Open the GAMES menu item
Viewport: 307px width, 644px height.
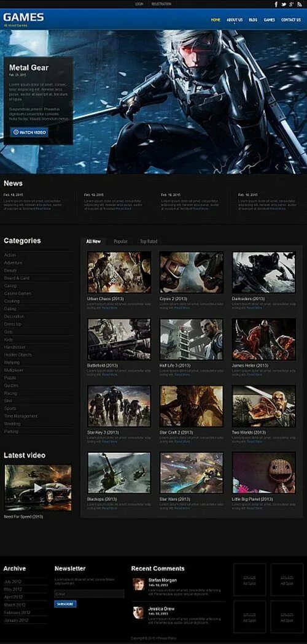269,20
